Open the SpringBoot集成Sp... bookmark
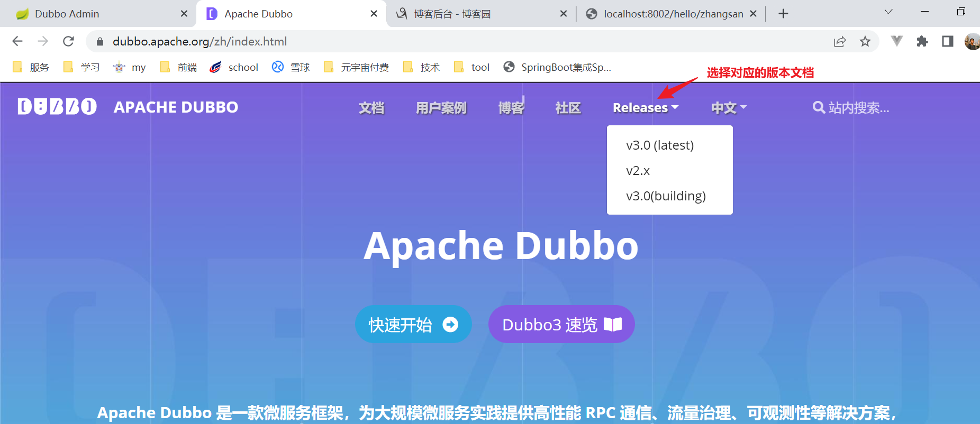The width and height of the screenshot is (980, 424). pos(557,67)
